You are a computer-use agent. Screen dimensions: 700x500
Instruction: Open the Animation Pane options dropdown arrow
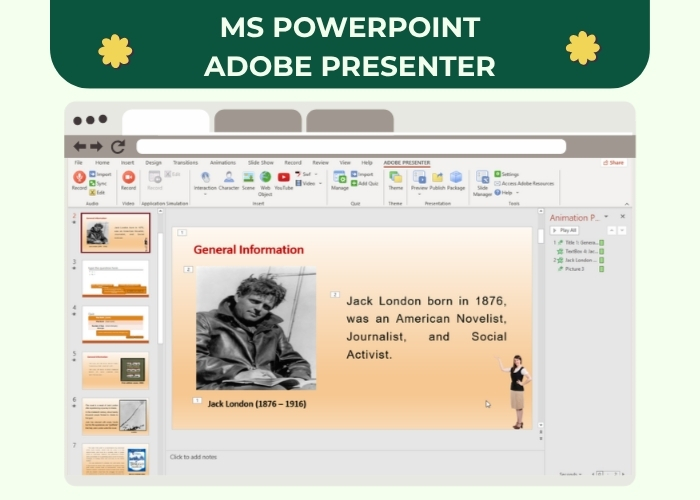click(x=606, y=217)
